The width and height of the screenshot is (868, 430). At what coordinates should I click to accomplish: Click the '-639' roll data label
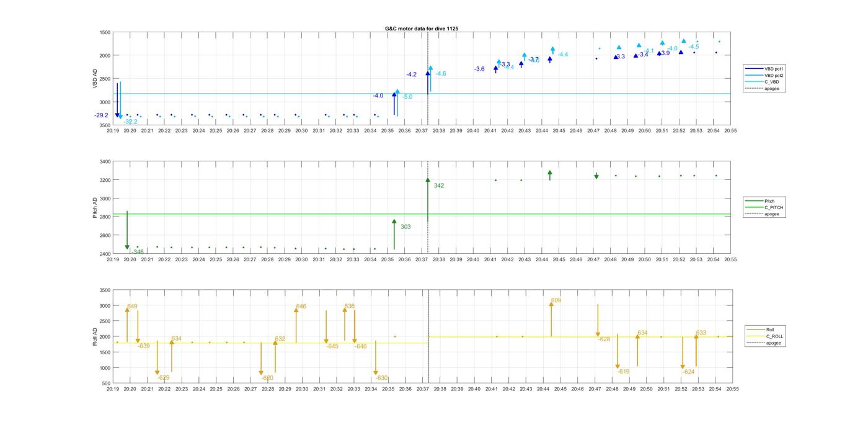[143, 346]
